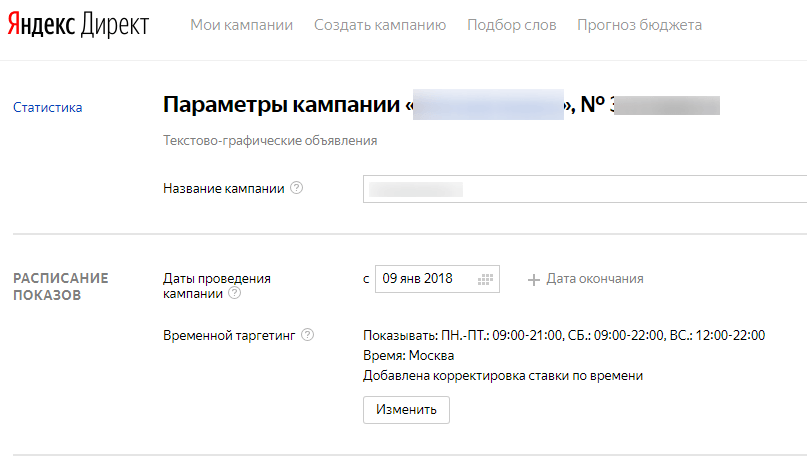Select Подбор слов in top navigation
807x461 pixels.
[511, 25]
